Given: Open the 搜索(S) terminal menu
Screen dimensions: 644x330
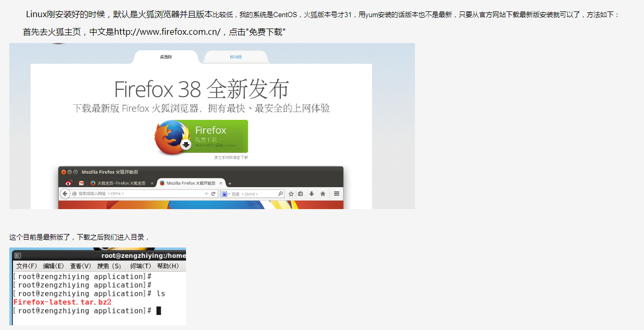Looking at the screenshot, I should coord(109,266).
